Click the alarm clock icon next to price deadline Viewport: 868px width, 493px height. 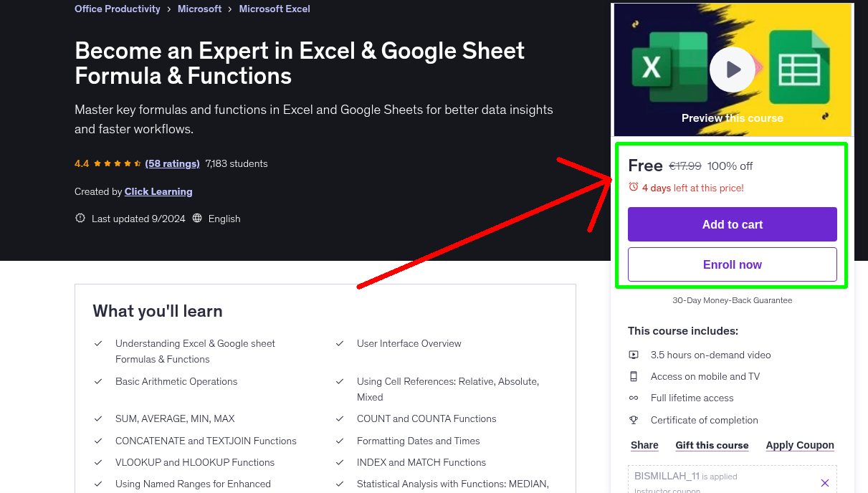(633, 187)
